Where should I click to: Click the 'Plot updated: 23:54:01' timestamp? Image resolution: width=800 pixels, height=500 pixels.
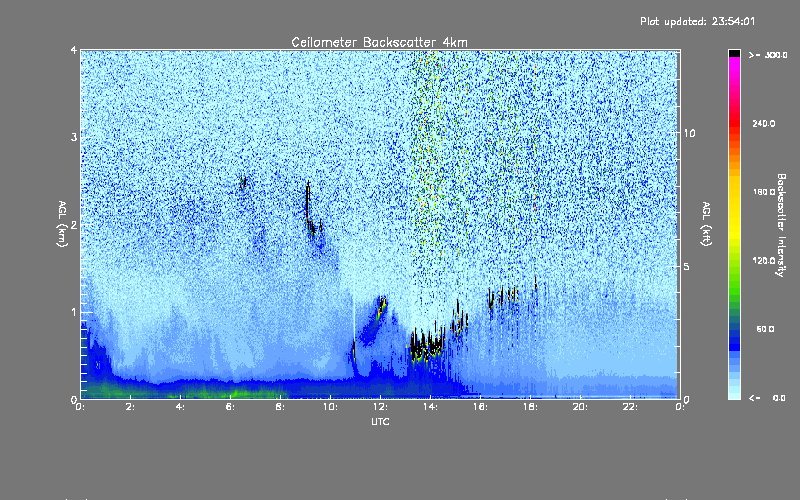pyautogui.click(x=697, y=21)
